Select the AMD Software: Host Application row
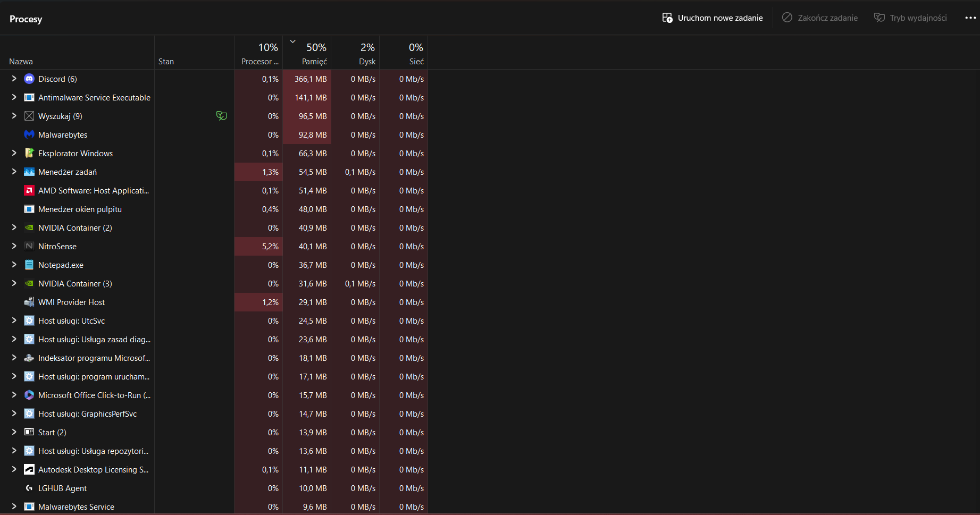980x515 pixels. tap(214, 190)
